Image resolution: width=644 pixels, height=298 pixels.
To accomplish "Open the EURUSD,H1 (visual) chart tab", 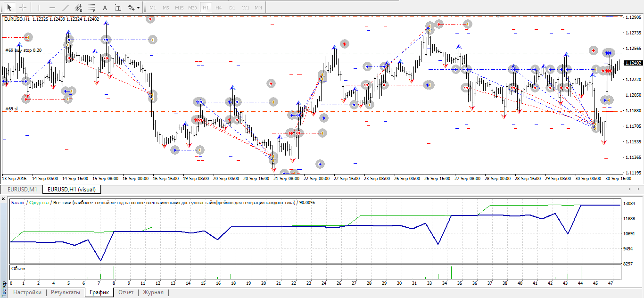I will [72, 189].
